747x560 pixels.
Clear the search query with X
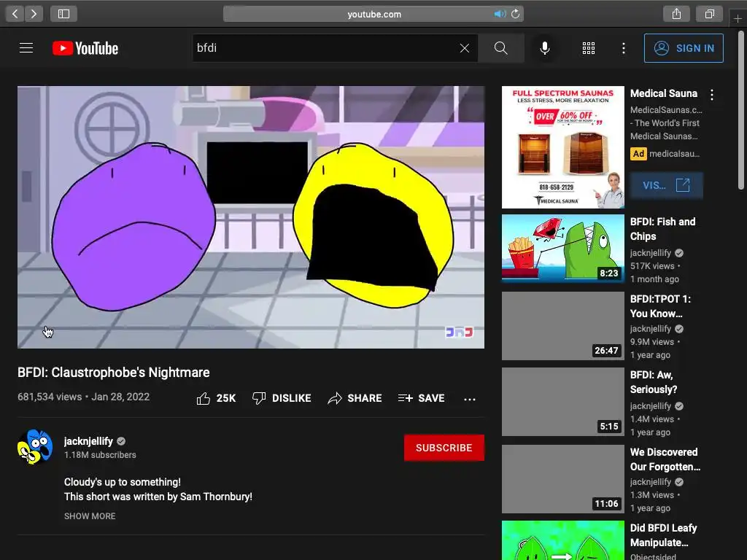(465, 48)
